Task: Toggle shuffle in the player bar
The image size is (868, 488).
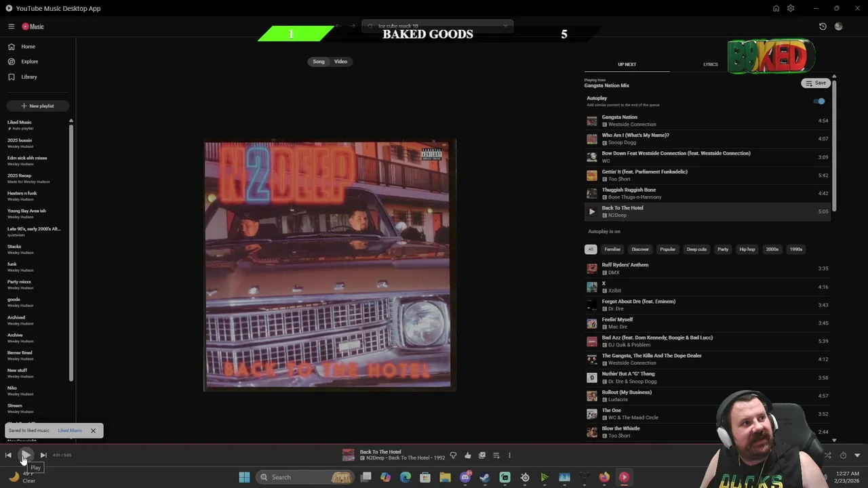Action: (x=827, y=455)
